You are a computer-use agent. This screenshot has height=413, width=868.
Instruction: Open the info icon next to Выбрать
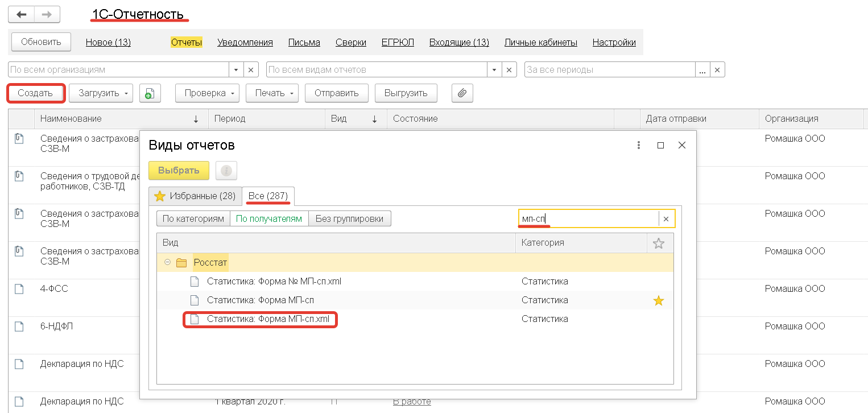226,170
